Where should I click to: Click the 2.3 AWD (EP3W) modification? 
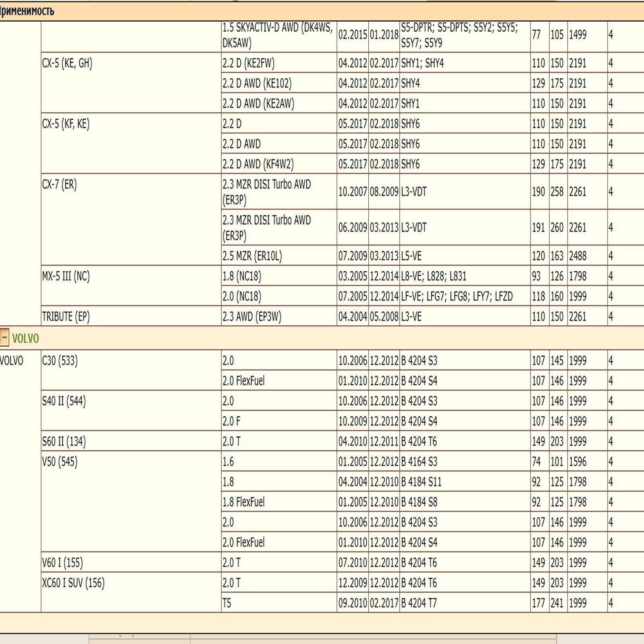point(252,317)
